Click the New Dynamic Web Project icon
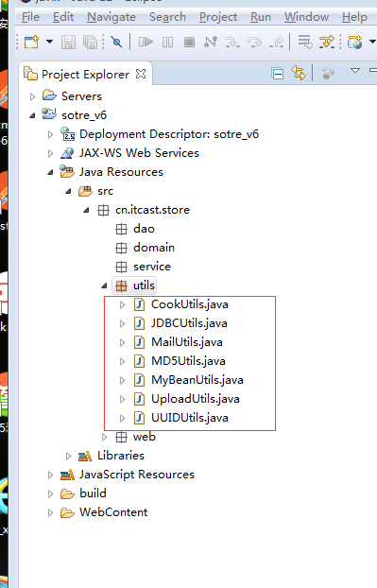The width and height of the screenshot is (377, 588). [x=355, y=42]
